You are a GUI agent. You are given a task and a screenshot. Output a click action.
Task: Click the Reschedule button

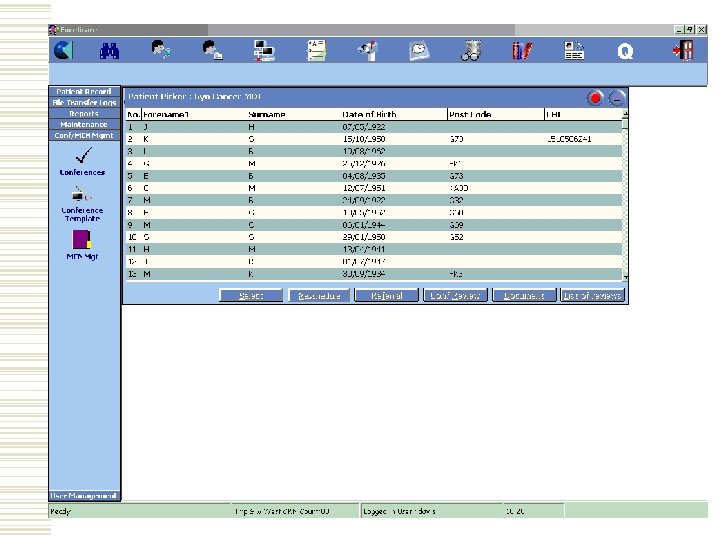319,296
